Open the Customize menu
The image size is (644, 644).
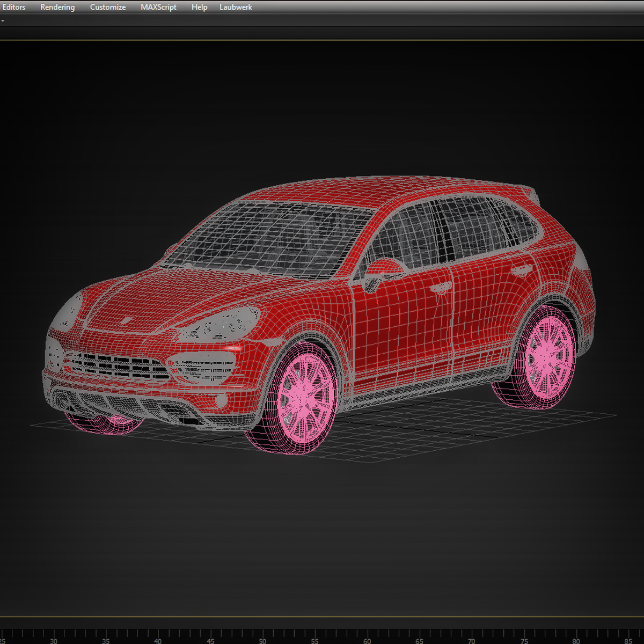(x=108, y=7)
